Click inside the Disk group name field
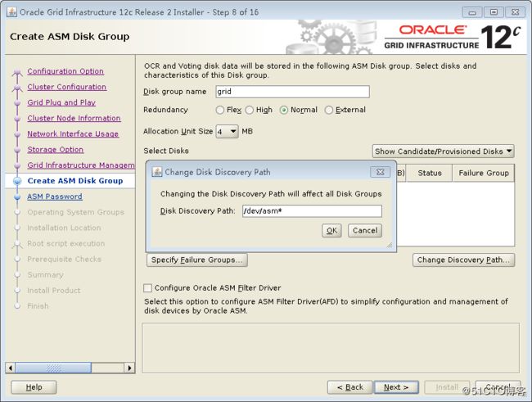Image resolution: width=532 pixels, height=402 pixels. pyautogui.click(x=292, y=92)
